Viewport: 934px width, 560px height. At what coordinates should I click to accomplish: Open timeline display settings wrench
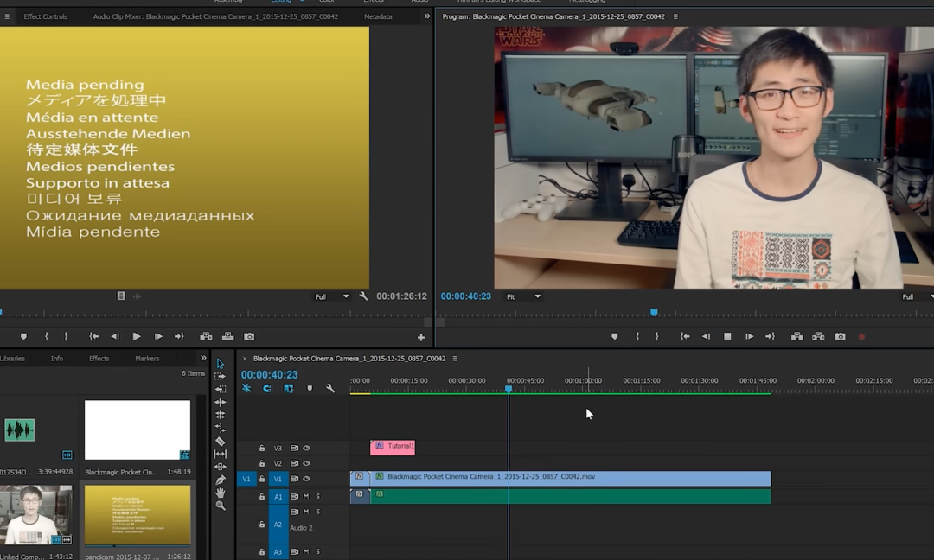pos(330,388)
